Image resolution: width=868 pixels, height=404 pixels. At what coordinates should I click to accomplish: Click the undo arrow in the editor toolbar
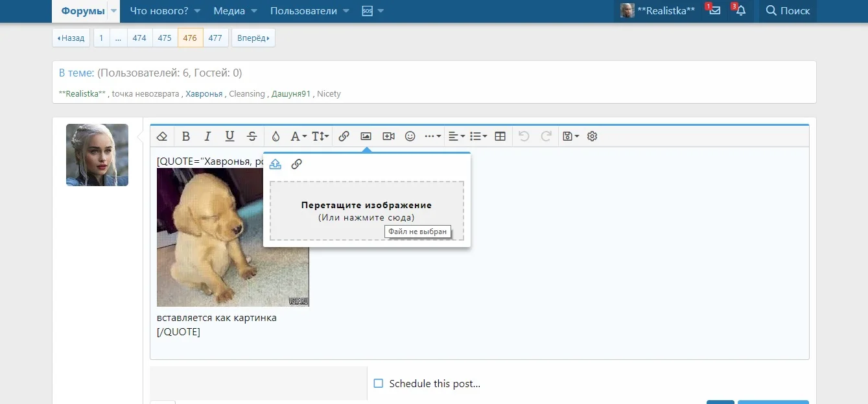524,136
